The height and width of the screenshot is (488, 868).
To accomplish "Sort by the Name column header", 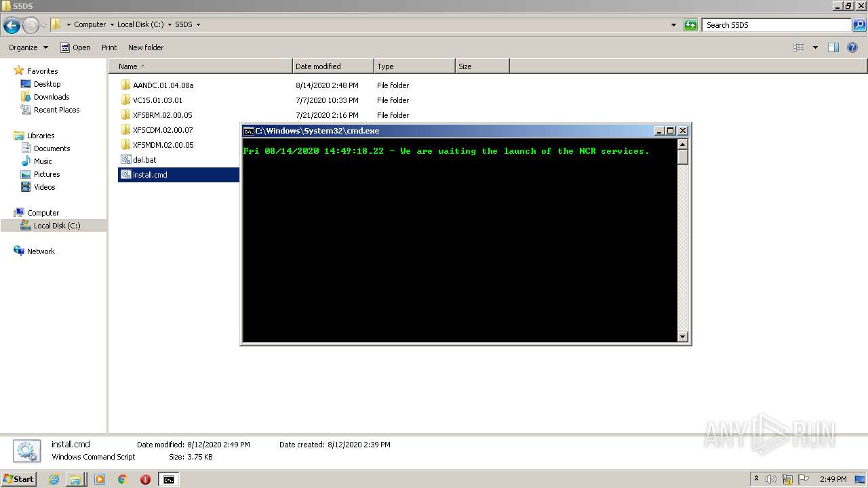I will [x=201, y=66].
